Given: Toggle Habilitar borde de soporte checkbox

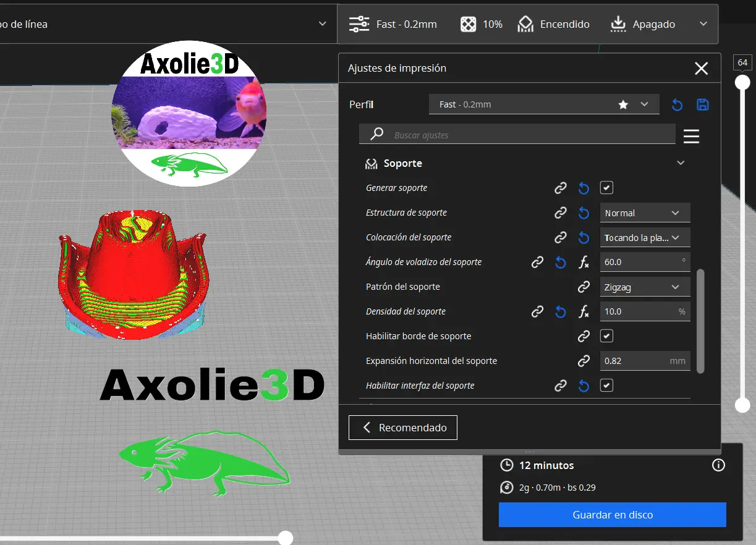Looking at the screenshot, I should (606, 336).
